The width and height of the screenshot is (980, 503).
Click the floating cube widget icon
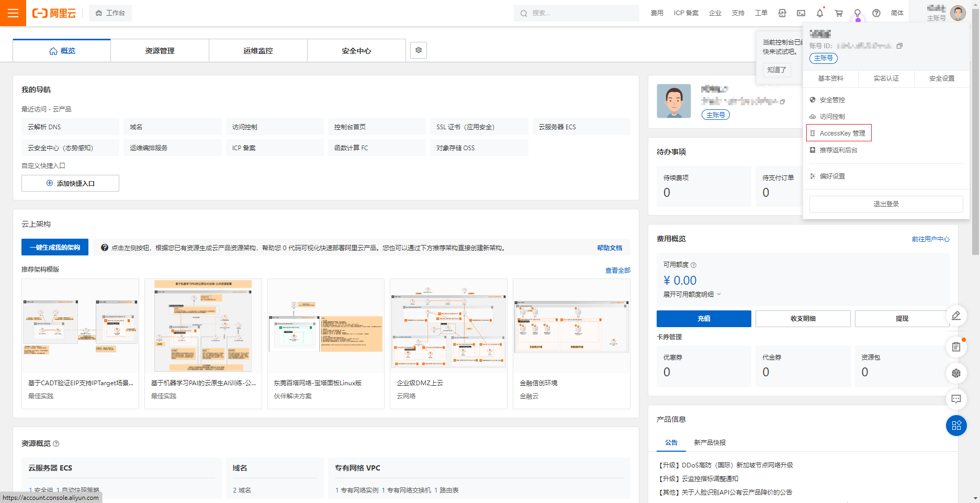coord(956,373)
